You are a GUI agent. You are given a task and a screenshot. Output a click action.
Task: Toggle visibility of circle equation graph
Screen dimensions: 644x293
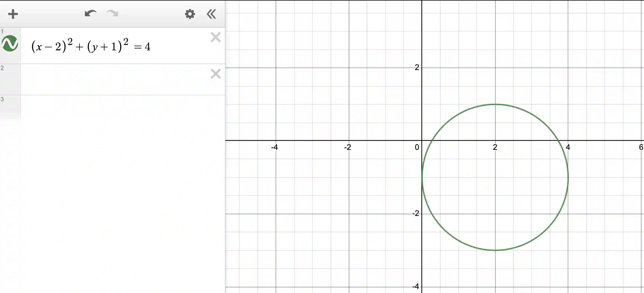pyautogui.click(x=10, y=43)
